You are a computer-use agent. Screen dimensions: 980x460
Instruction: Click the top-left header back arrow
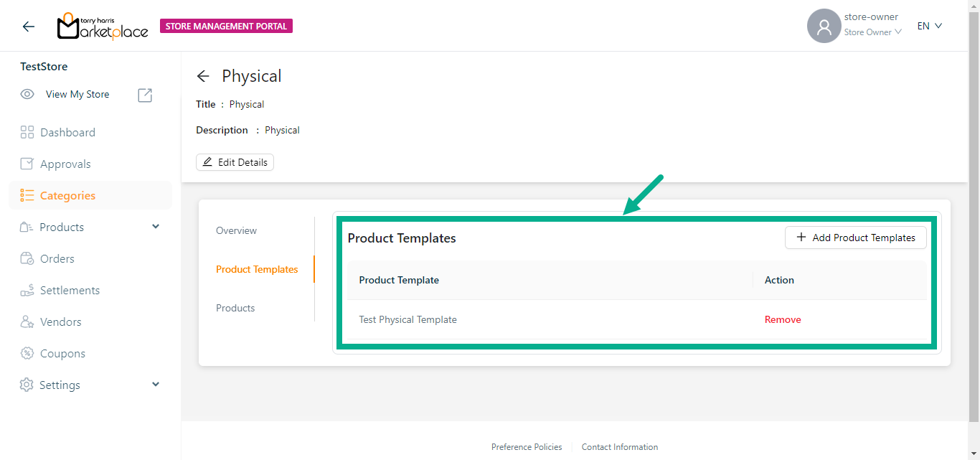pos(29,27)
